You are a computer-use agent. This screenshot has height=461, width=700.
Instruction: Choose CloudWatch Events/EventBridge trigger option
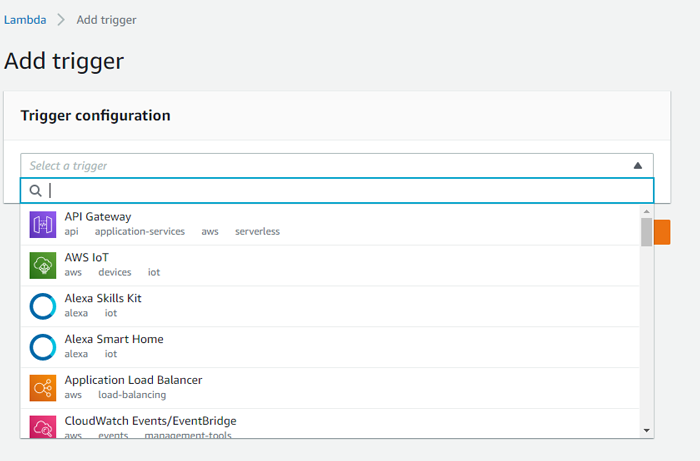tap(330, 424)
